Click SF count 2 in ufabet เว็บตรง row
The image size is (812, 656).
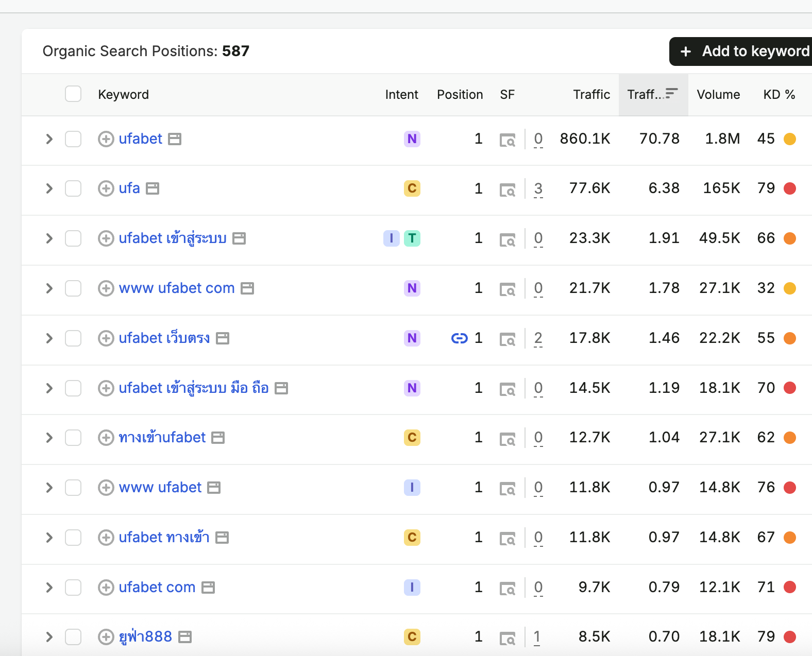(538, 339)
